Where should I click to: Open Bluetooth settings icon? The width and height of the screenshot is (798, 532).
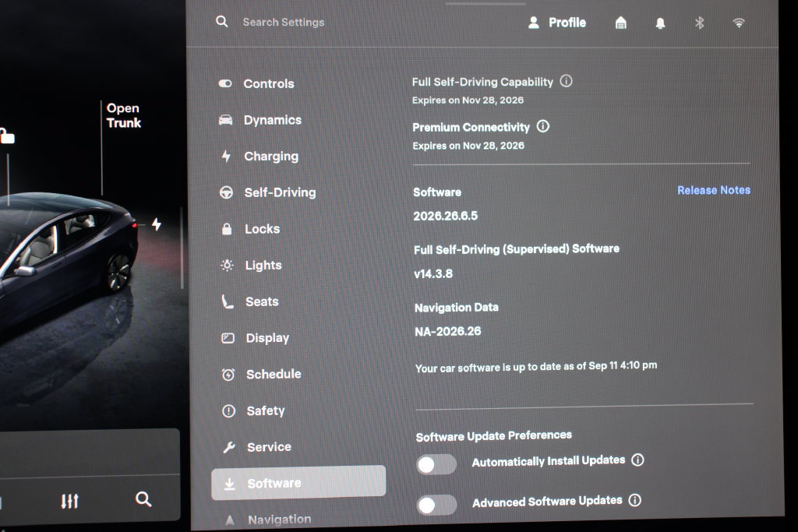699,23
